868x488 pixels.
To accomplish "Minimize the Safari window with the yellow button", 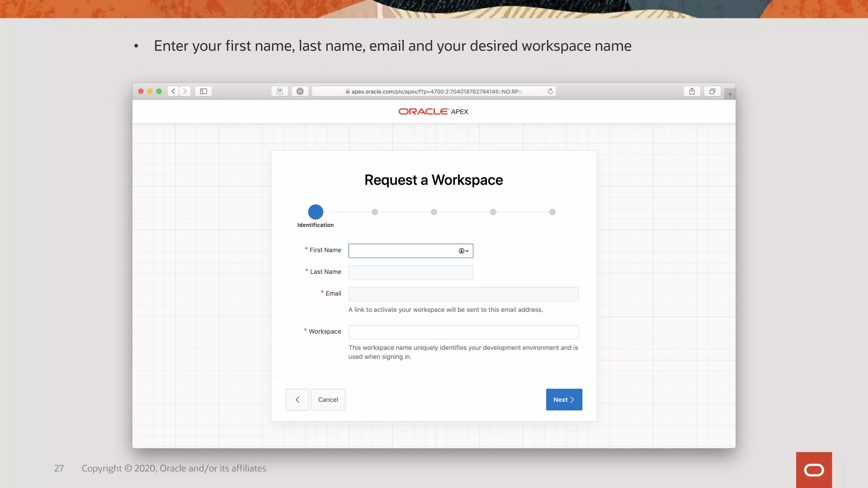I will [150, 91].
